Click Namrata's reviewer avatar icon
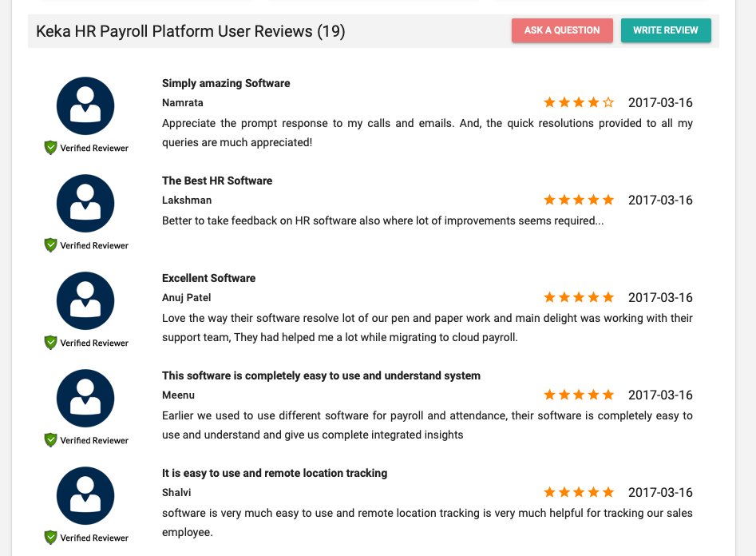The image size is (756, 556). point(85,105)
